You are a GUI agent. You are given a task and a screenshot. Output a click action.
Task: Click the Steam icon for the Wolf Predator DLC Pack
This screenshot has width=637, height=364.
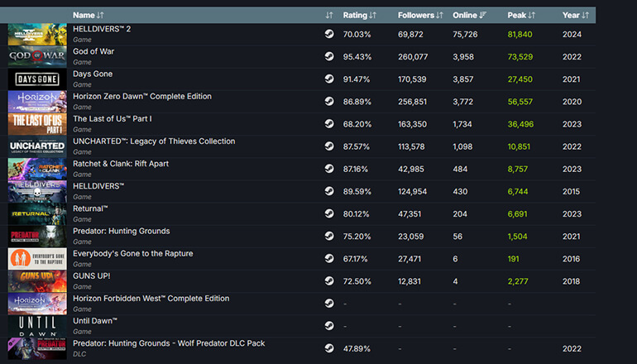329,348
